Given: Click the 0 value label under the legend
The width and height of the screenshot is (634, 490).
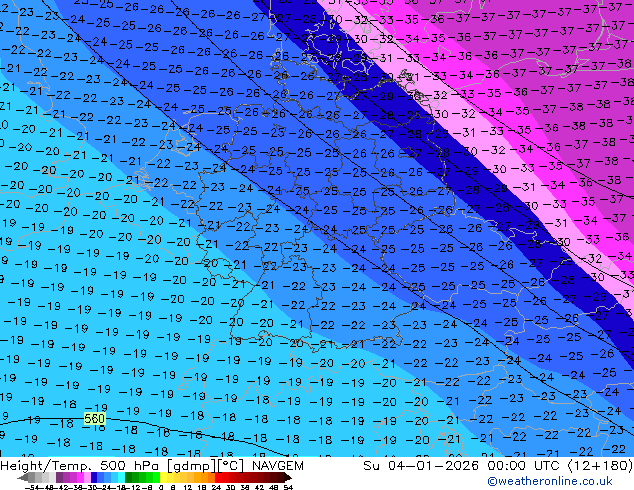Looking at the screenshot, I should point(161,486).
